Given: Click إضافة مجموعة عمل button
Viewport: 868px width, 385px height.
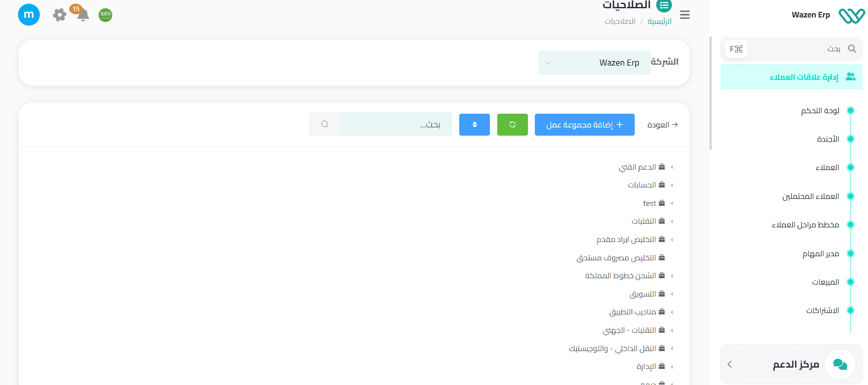Looking at the screenshot, I should pos(584,125).
